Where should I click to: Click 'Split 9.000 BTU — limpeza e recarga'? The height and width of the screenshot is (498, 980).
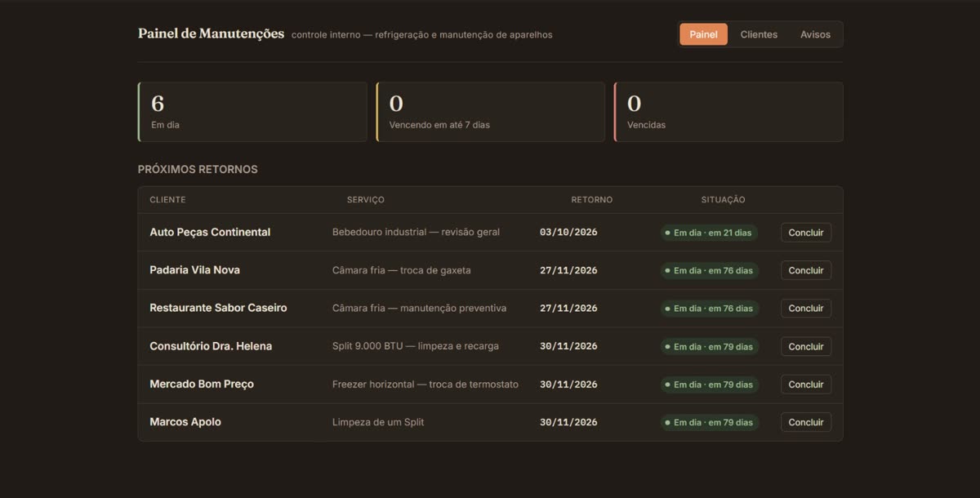pyautogui.click(x=416, y=346)
